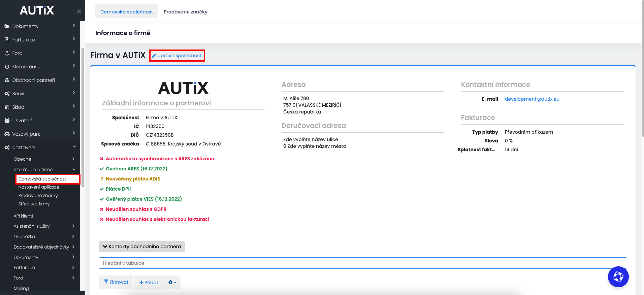644x295 pixels.
Task: Expand the Dokumenty top menu chevron
Action: (x=74, y=25)
